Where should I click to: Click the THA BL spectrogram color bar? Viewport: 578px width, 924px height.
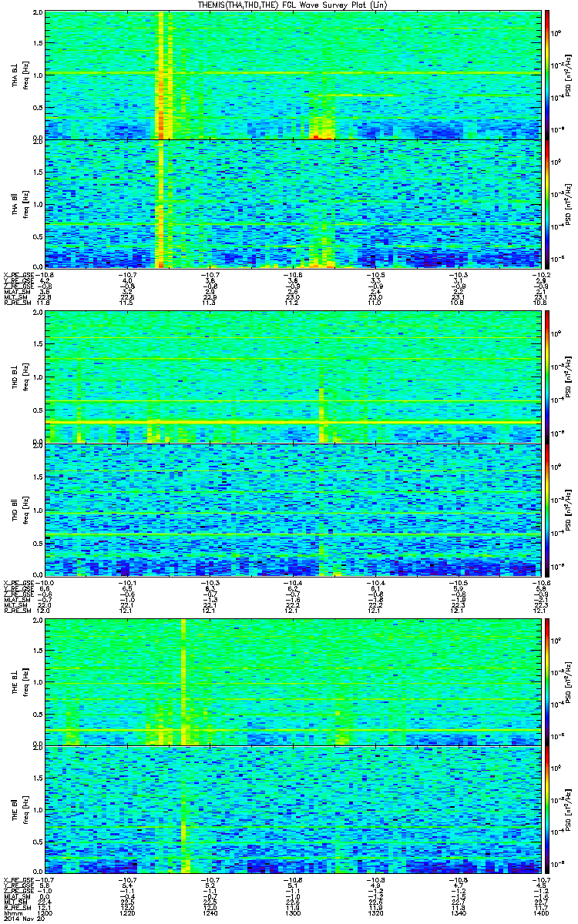(548, 75)
